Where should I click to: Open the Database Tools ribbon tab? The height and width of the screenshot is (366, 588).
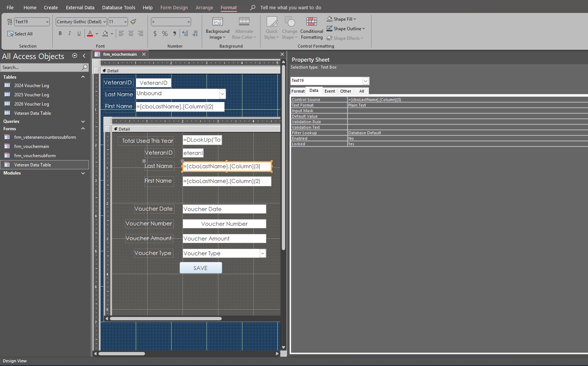click(x=118, y=7)
